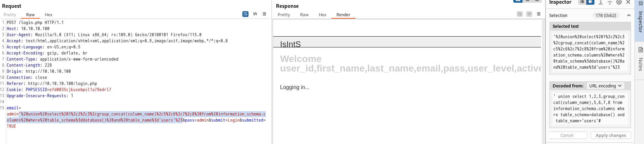Toggle non-printable characters in the Response pane
644x144 pixels.
pyautogui.click(x=529, y=14)
